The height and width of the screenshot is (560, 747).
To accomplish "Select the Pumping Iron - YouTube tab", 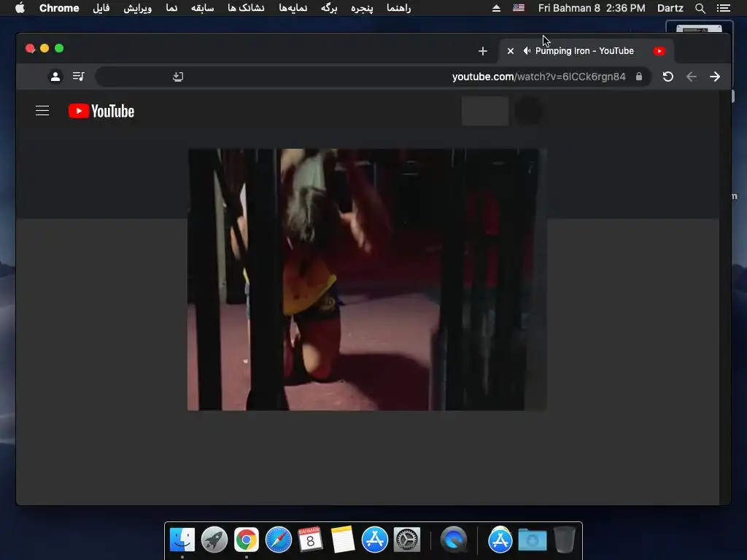I will pos(586,51).
